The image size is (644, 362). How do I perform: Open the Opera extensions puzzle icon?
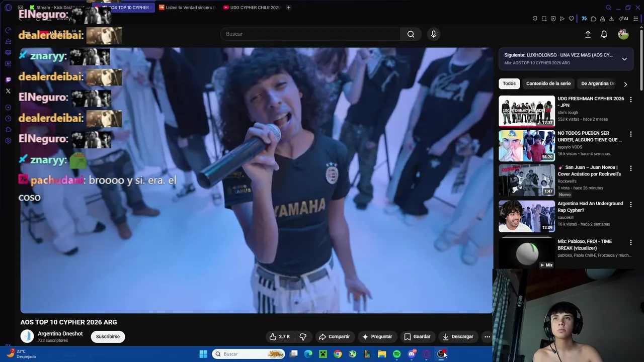click(x=594, y=19)
